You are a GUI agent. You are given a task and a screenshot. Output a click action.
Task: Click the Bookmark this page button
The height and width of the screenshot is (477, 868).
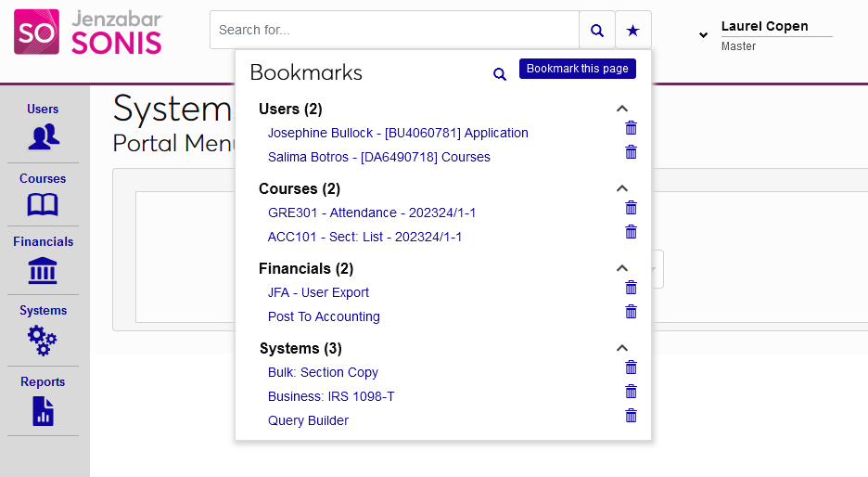coord(577,69)
